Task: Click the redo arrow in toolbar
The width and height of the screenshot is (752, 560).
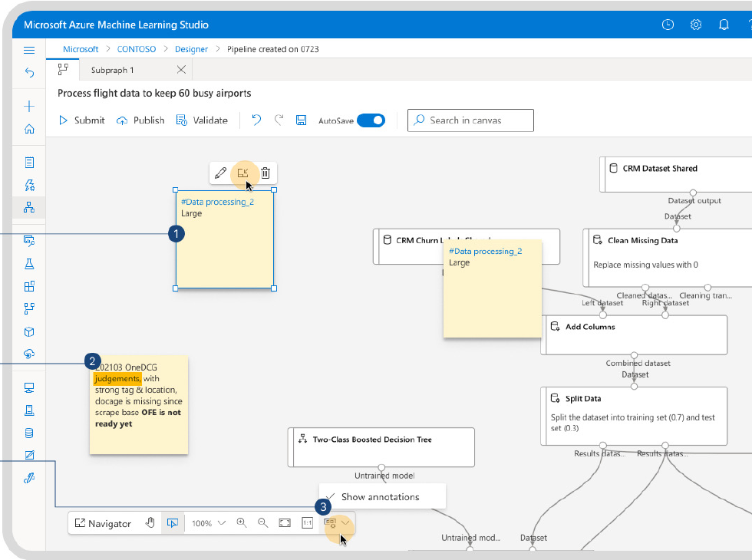Action: (279, 120)
